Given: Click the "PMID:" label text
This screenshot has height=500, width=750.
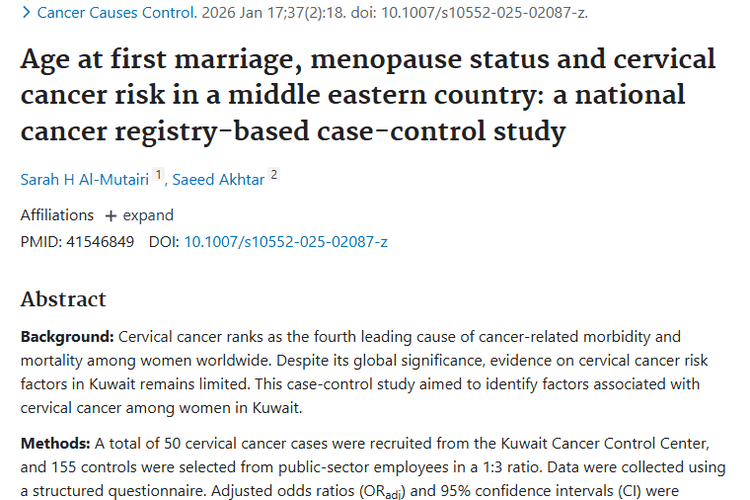Looking at the screenshot, I should click(x=40, y=241).
